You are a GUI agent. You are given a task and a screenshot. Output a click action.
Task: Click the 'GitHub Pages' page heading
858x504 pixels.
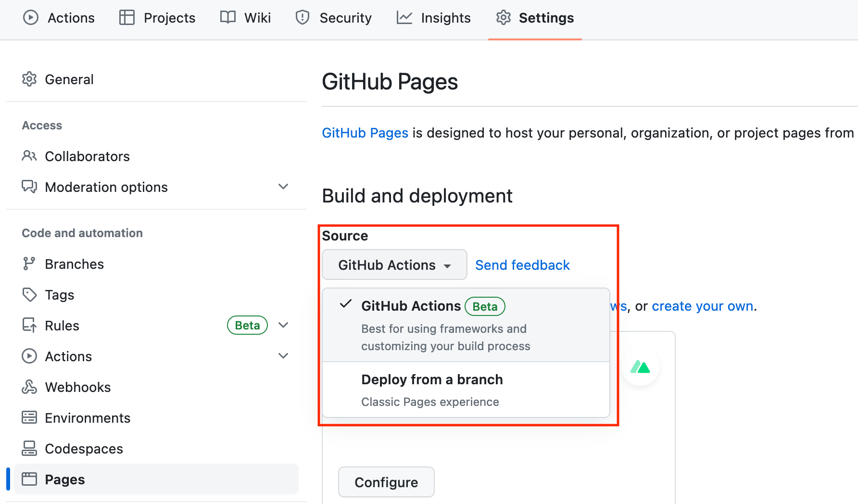[x=390, y=81]
